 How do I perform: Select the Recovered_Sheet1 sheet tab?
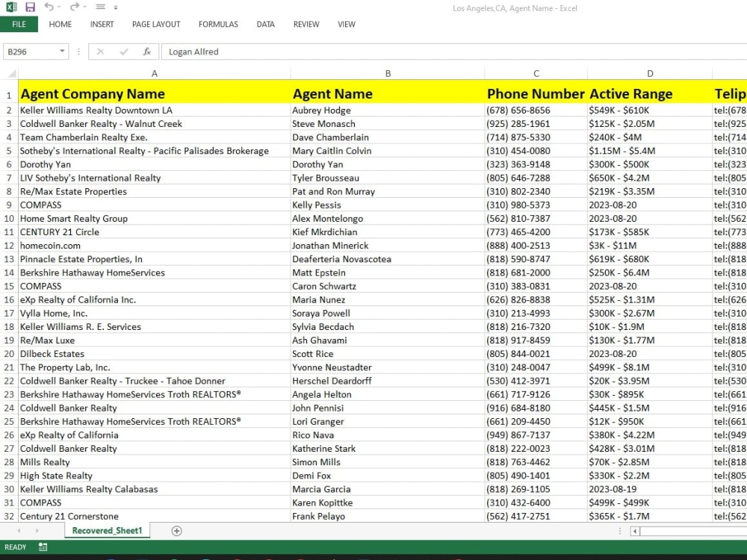coord(107,530)
